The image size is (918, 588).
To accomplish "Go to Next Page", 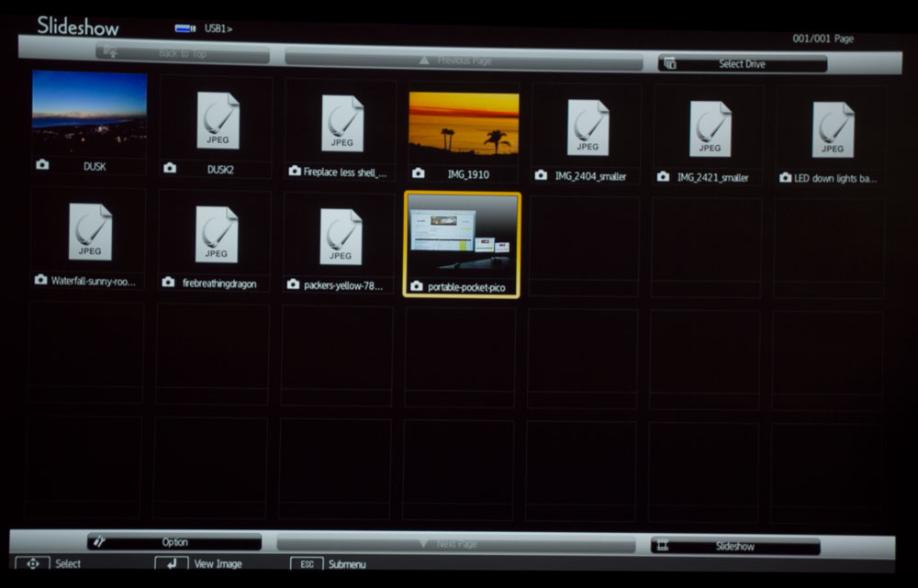I will 456,544.
